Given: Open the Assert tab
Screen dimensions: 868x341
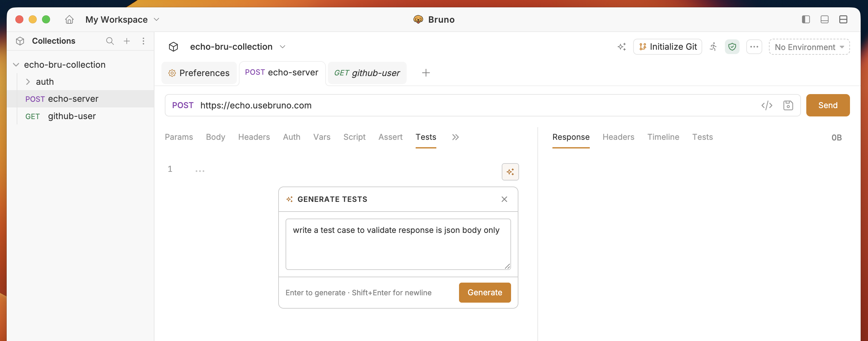Looking at the screenshot, I should [x=391, y=137].
